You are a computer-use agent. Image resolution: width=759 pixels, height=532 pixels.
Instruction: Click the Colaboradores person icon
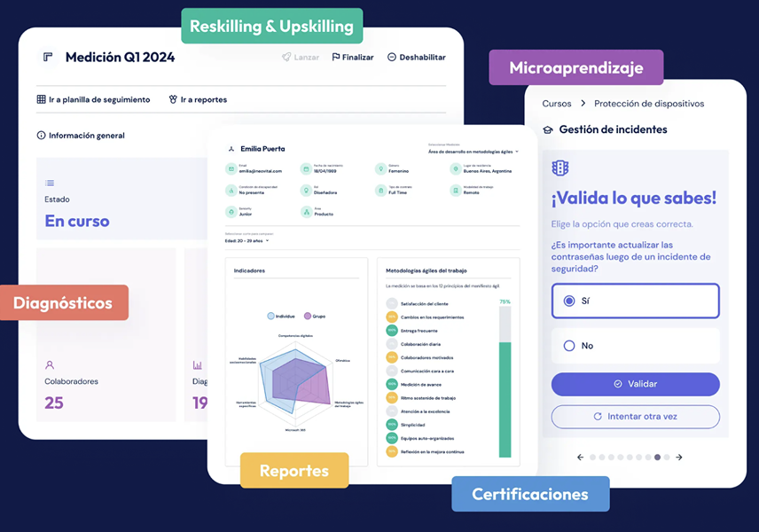pyautogui.click(x=50, y=365)
